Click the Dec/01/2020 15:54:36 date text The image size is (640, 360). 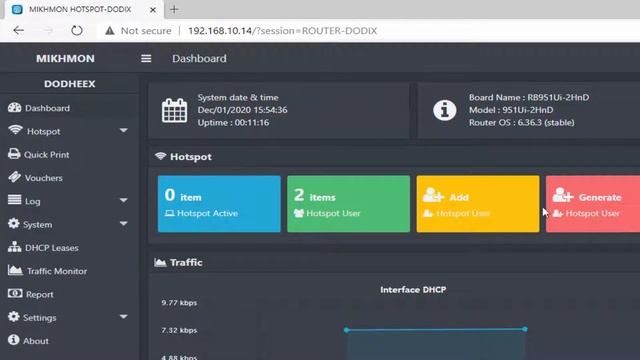click(x=242, y=110)
